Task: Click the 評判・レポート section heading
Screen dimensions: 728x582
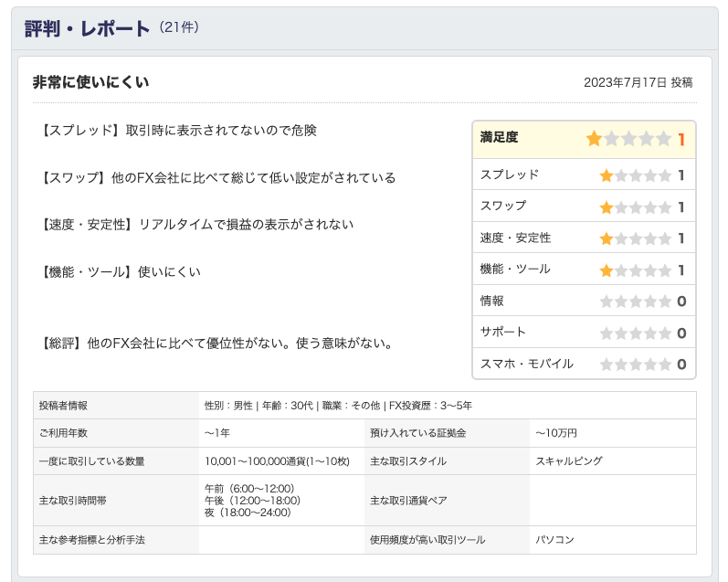Action: point(87,28)
